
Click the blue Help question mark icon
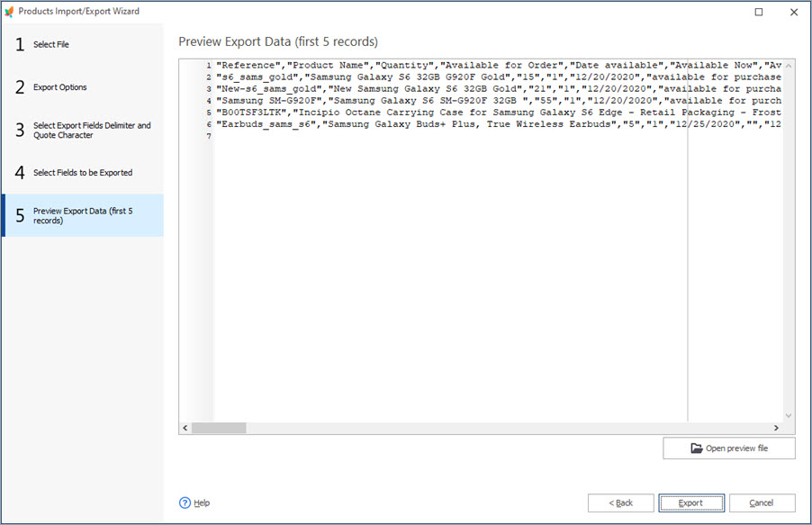(x=185, y=502)
